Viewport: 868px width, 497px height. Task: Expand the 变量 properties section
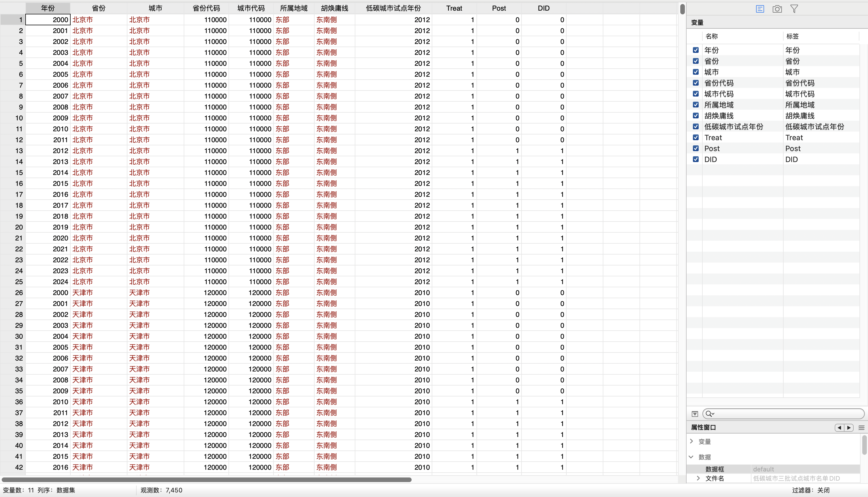coord(691,441)
